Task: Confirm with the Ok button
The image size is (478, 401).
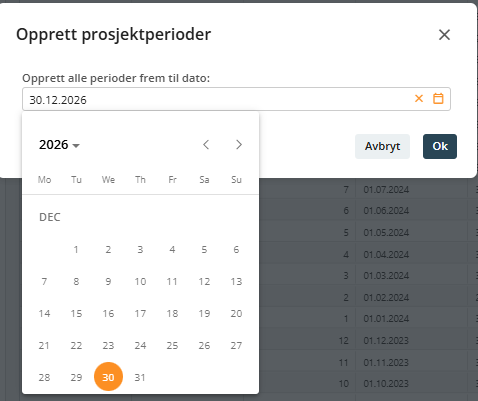Action: point(440,146)
